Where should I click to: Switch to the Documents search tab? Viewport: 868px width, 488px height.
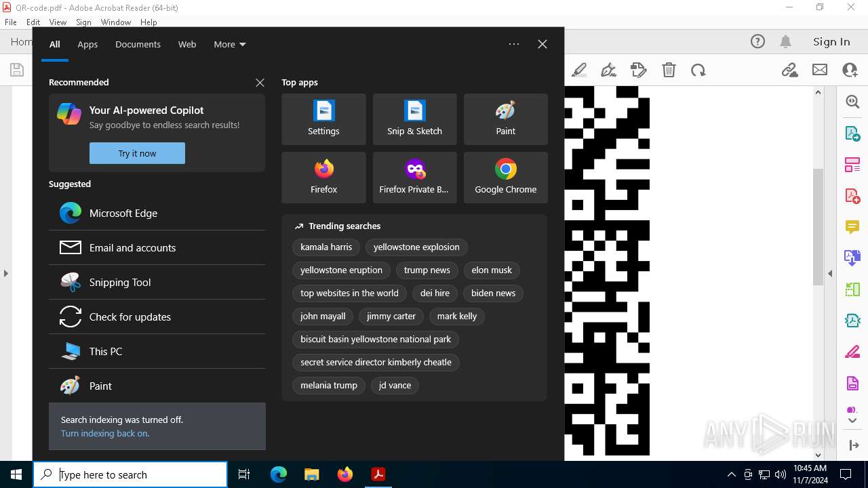tap(138, 44)
